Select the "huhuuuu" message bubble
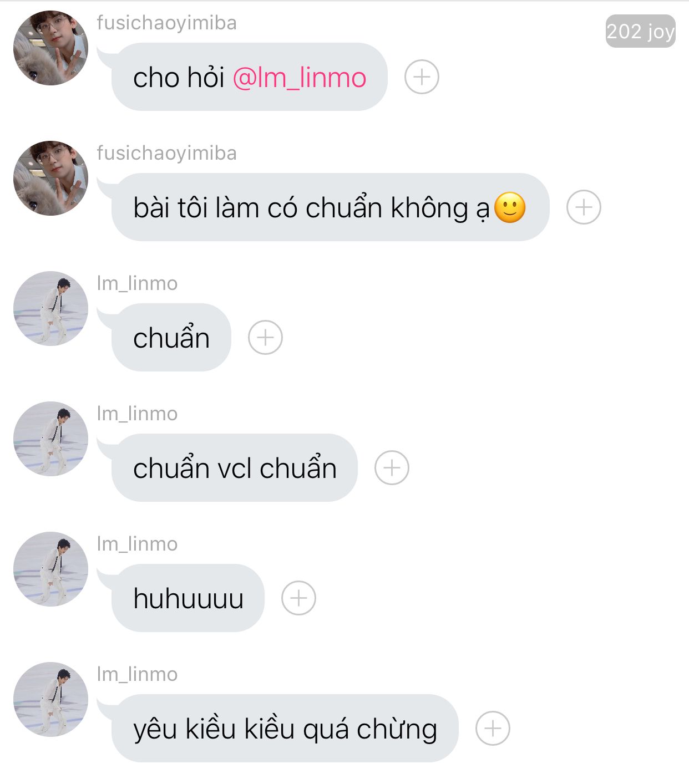Image resolution: width=689 pixels, height=784 pixels. point(188,598)
